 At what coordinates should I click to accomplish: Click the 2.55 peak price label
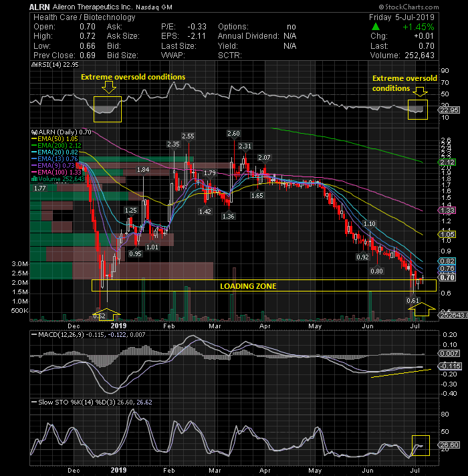188,136
